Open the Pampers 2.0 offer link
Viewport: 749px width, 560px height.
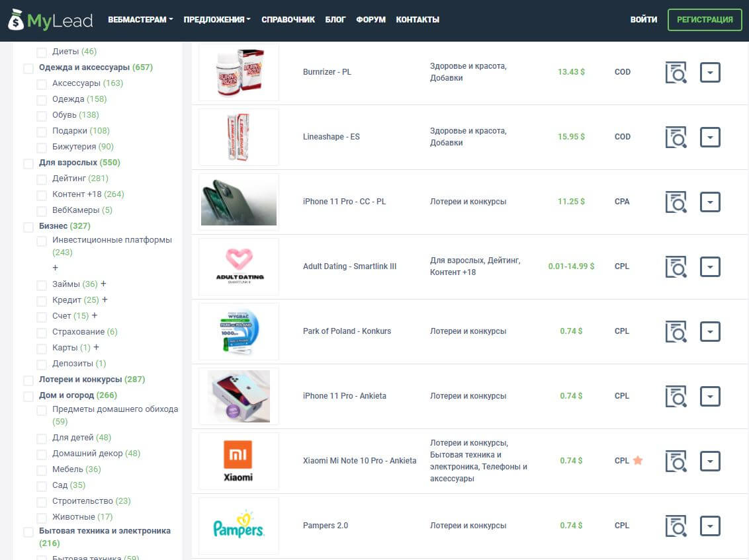(x=326, y=525)
